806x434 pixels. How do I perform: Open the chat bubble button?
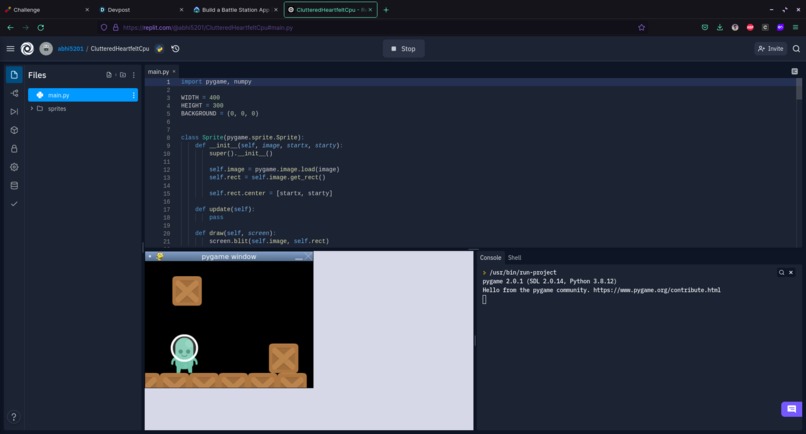click(792, 409)
